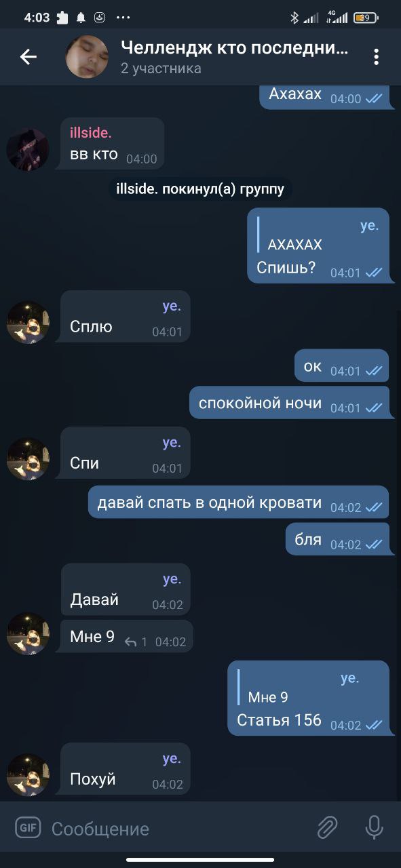
Task: Open the GIF picker icon
Action: (x=28, y=827)
